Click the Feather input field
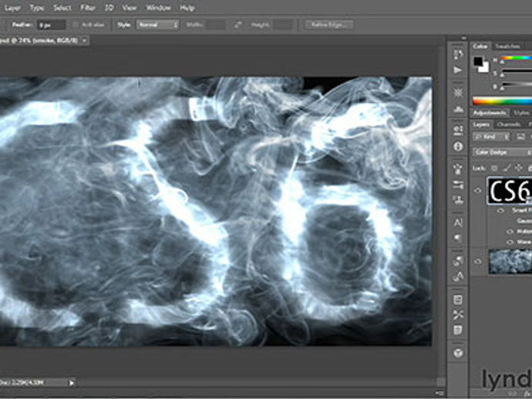The image size is (532, 399). coord(52,25)
